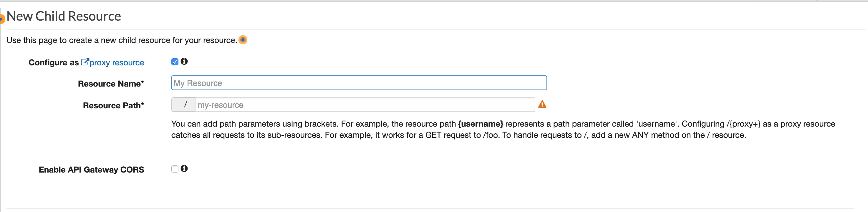Click the external link icon before proxy resource

pos(85,62)
